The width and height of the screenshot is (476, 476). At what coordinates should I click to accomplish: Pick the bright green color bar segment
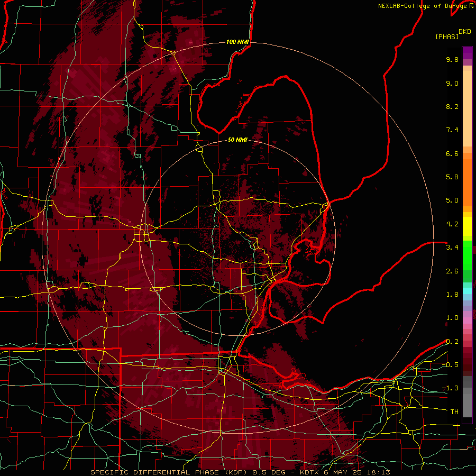click(x=467, y=255)
